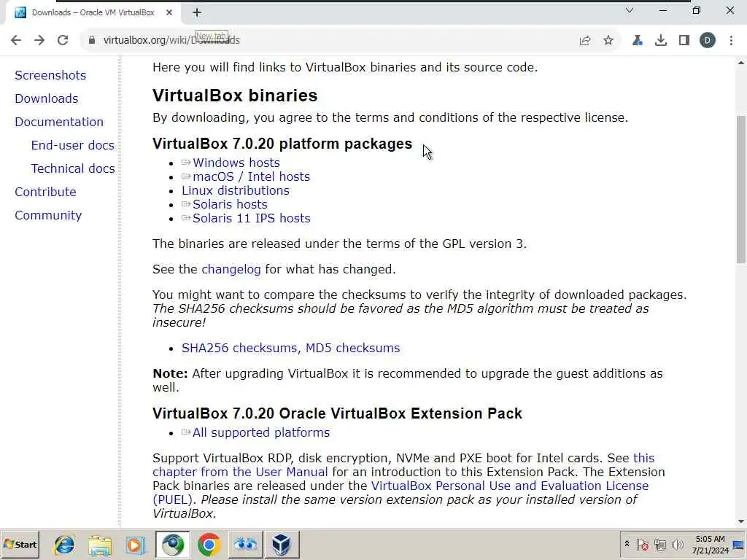The height and width of the screenshot is (560, 747).
Task: Open Technical docs in sidebar
Action: click(73, 168)
